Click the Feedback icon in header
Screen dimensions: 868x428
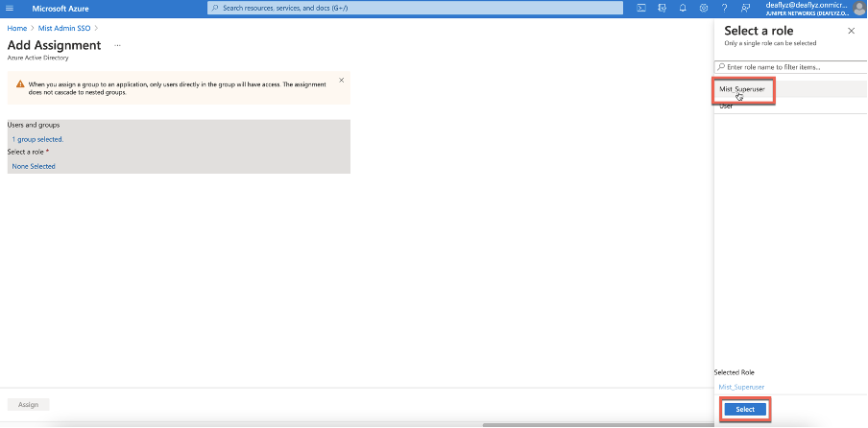tap(746, 8)
